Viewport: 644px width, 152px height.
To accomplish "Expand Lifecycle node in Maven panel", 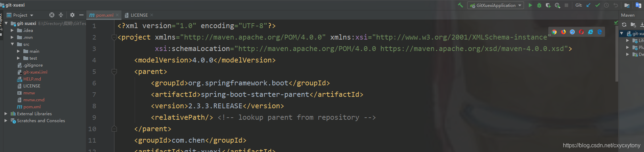I will pos(628,40).
